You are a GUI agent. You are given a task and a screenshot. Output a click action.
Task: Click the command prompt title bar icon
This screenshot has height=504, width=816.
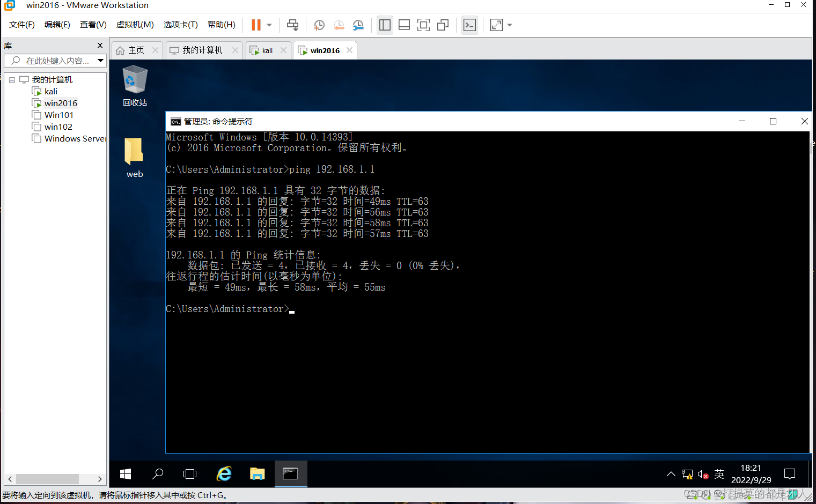pyautogui.click(x=175, y=122)
